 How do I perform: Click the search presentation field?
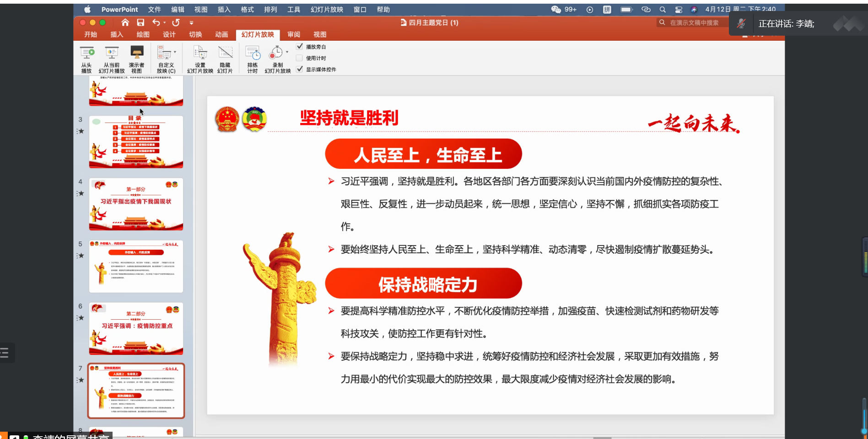click(694, 23)
